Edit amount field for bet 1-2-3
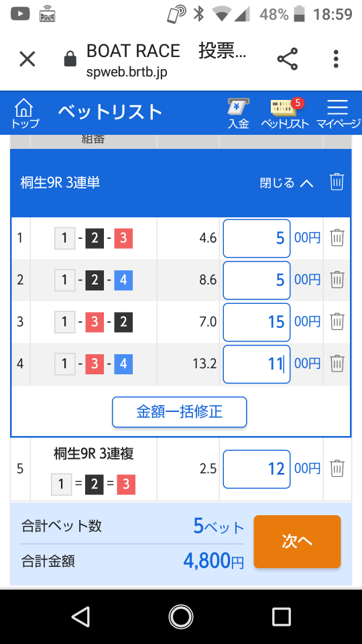Viewport: 362px width, 644px height. 257,238
